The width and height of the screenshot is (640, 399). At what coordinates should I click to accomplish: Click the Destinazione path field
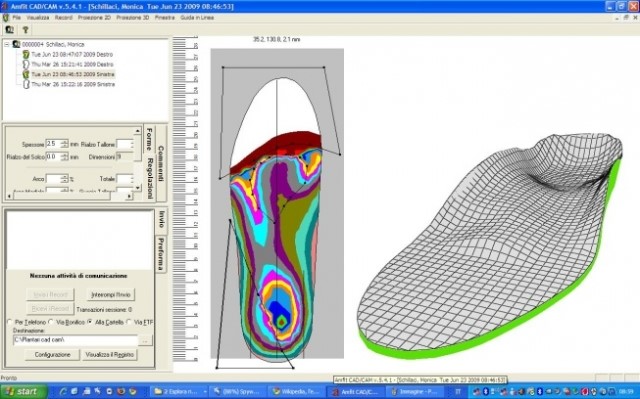tap(76, 339)
